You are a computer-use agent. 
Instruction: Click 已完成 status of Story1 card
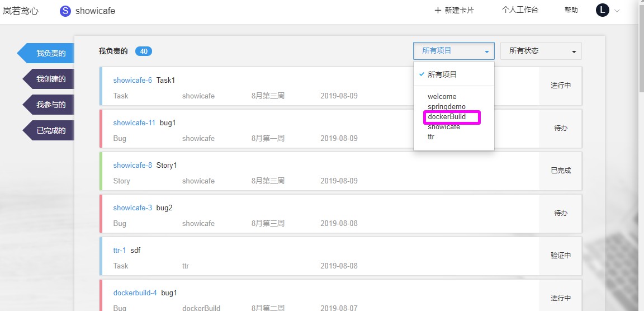pyautogui.click(x=561, y=171)
